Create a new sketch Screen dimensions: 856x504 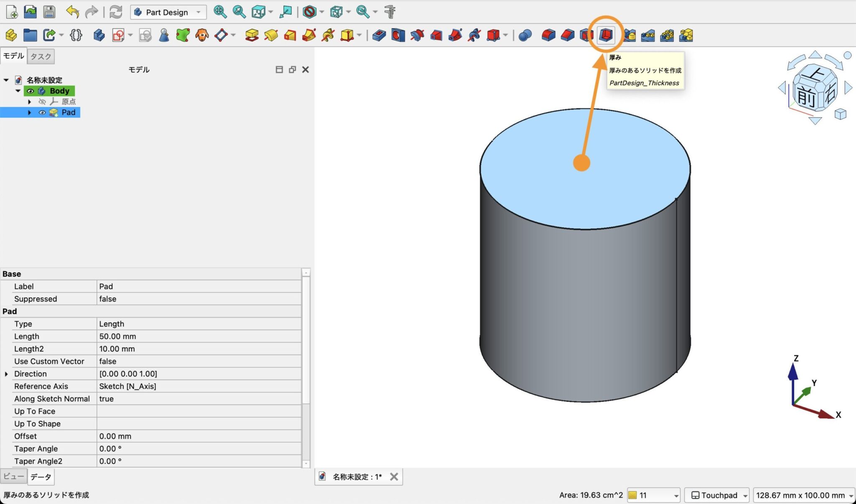(x=117, y=36)
